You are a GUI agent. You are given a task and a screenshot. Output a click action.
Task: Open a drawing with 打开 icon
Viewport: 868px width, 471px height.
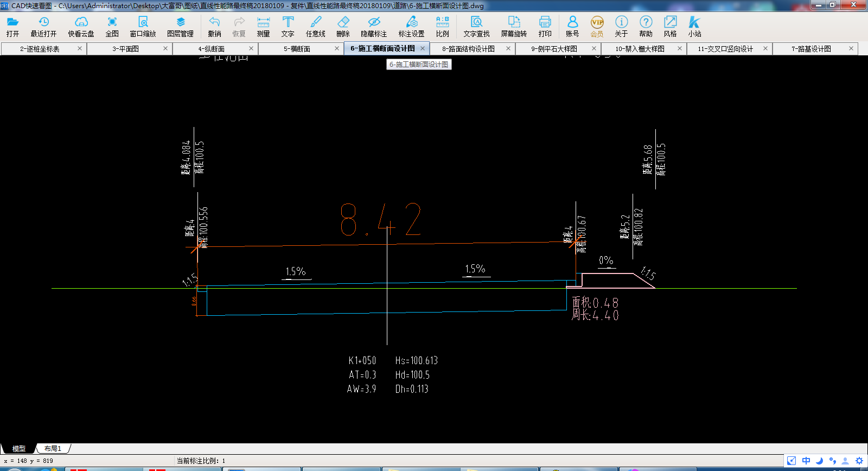(x=12, y=27)
